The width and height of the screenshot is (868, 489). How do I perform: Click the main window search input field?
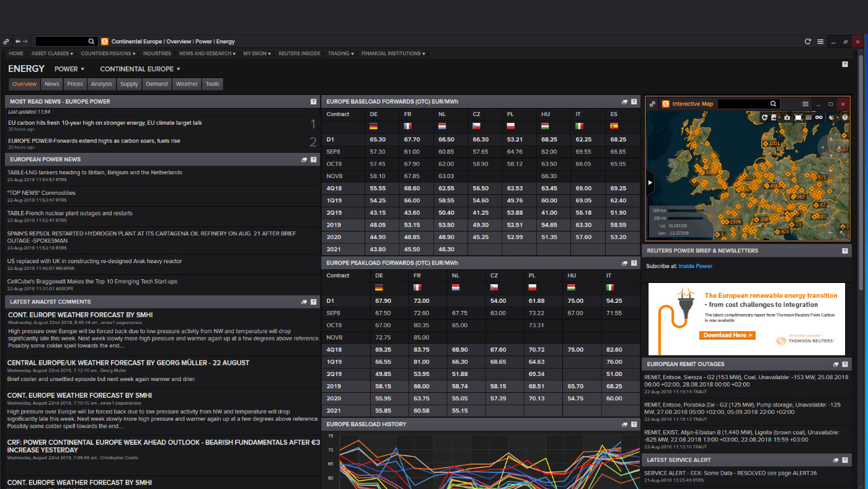61,42
